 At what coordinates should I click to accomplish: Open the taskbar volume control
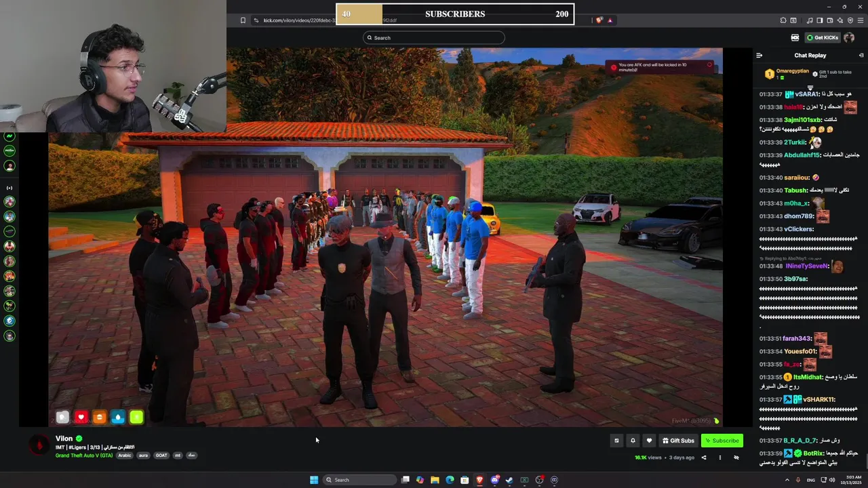click(832, 480)
